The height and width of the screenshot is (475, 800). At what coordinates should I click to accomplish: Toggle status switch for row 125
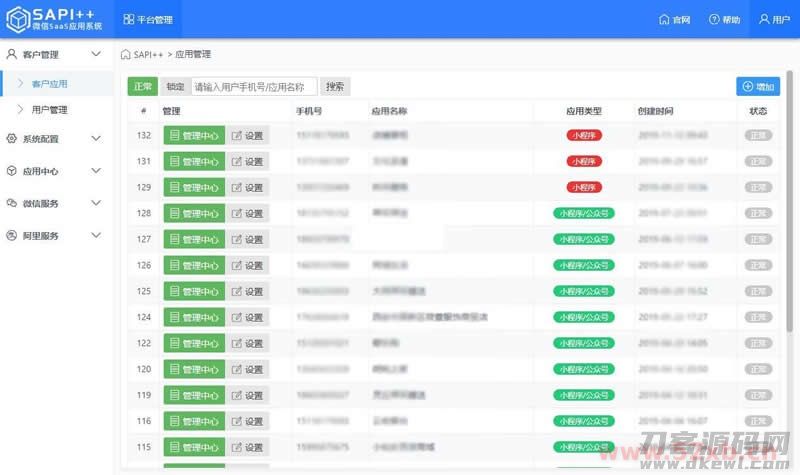[x=758, y=291]
